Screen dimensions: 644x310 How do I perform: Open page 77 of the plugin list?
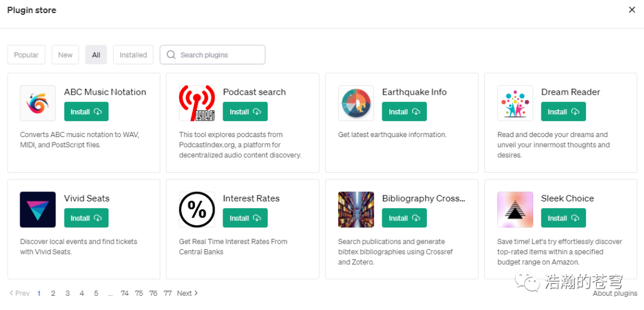(x=168, y=293)
